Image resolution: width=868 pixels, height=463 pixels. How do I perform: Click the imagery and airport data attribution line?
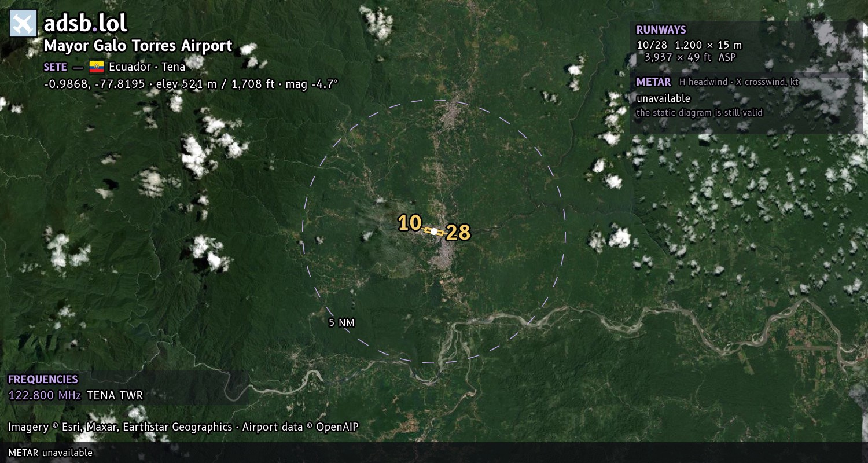point(183,427)
